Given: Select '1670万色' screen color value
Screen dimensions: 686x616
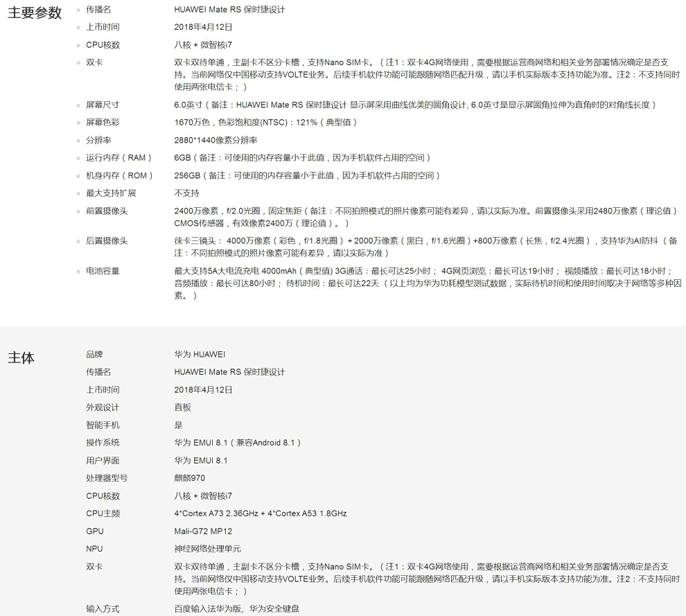Looking at the screenshot, I should (192, 123).
